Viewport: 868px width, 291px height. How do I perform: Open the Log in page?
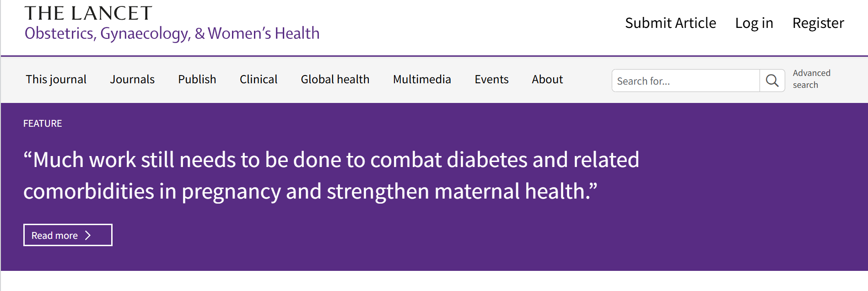(754, 23)
